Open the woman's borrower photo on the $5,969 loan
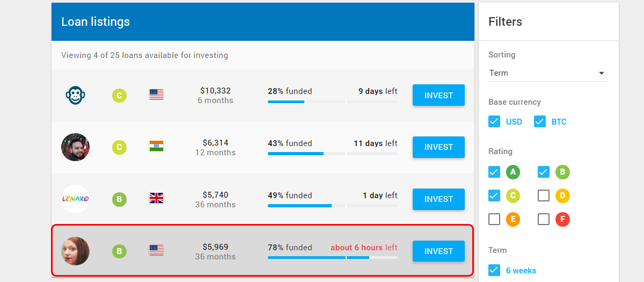This screenshot has height=282, width=644. point(75,251)
